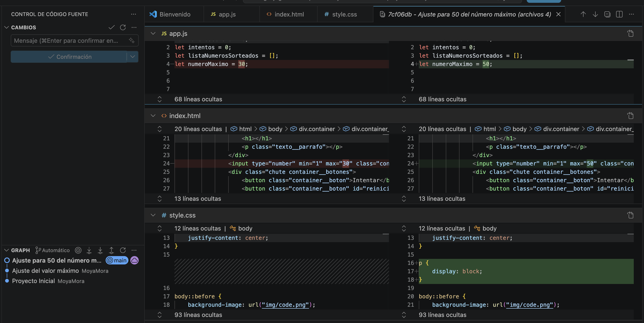
Task: Focus the commit message input field
Action: pyautogui.click(x=74, y=40)
